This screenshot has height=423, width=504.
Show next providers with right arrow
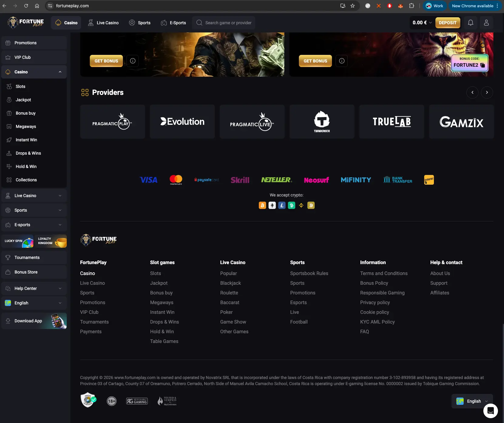(487, 92)
